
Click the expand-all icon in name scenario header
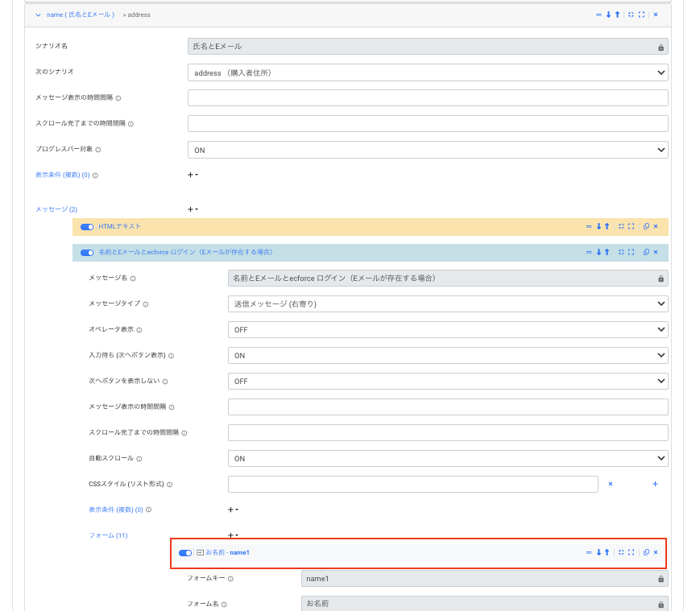coord(641,14)
